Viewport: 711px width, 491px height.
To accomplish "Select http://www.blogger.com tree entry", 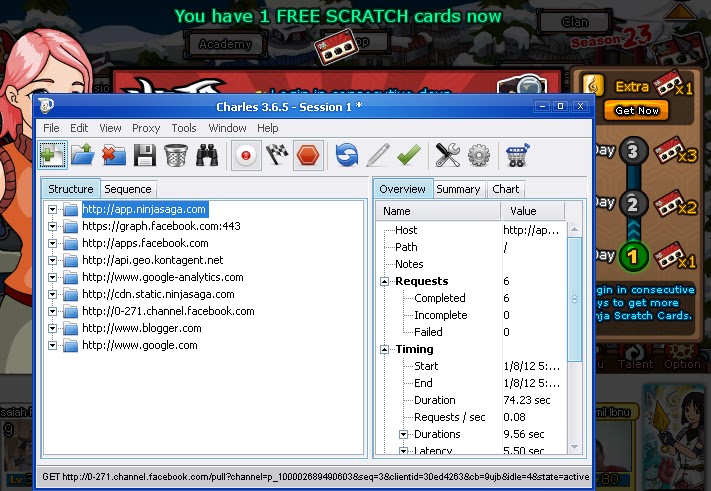I will (x=141, y=328).
